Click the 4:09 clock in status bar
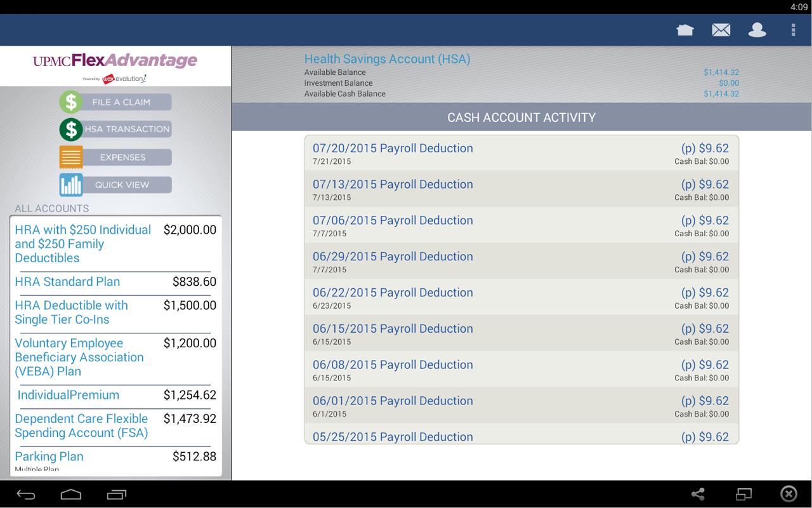The width and height of the screenshot is (812, 508). point(799,7)
